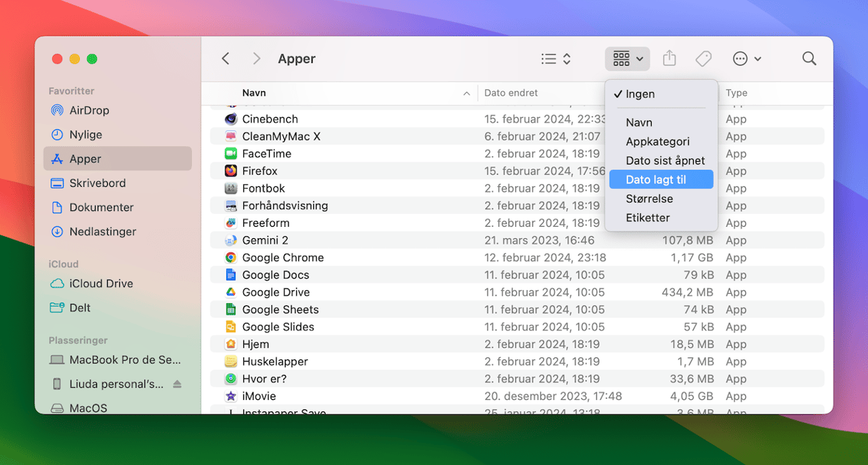This screenshot has height=465, width=868.
Task: Go back with the left chevron button
Action: click(226, 58)
